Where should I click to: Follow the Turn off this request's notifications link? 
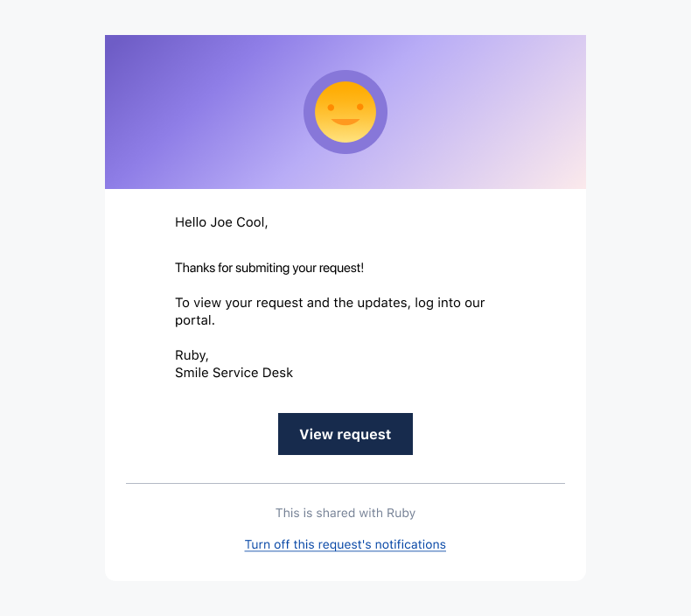[x=345, y=544]
